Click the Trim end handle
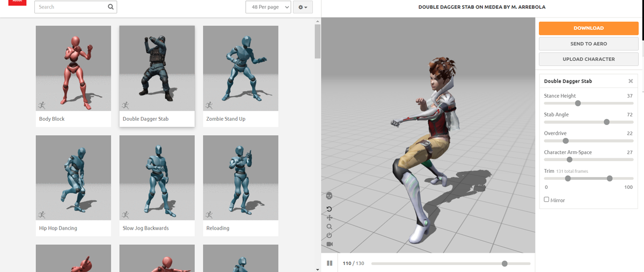 tap(610, 179)
